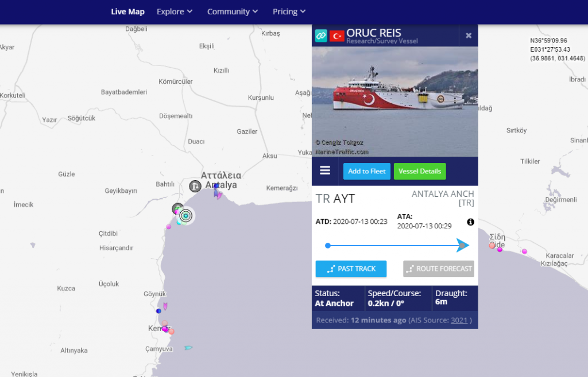Image resolution: width=588 pixels, height=377 pixels.
Task: Click the Add to Fleet button
Action: coord(367,171)
